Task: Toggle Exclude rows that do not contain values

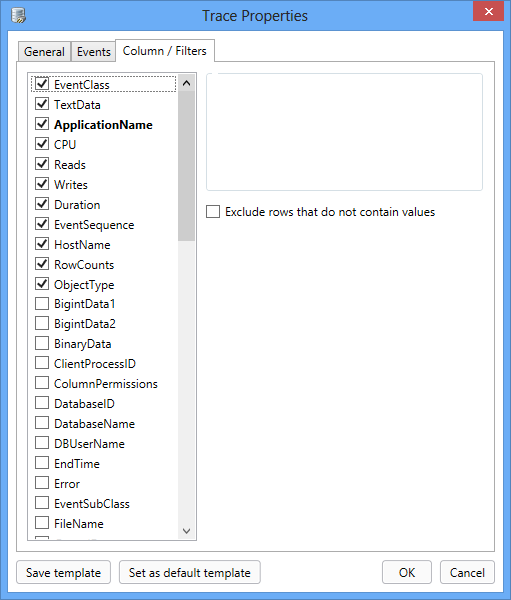Action: pyautogui.click(x=213, y=211)
